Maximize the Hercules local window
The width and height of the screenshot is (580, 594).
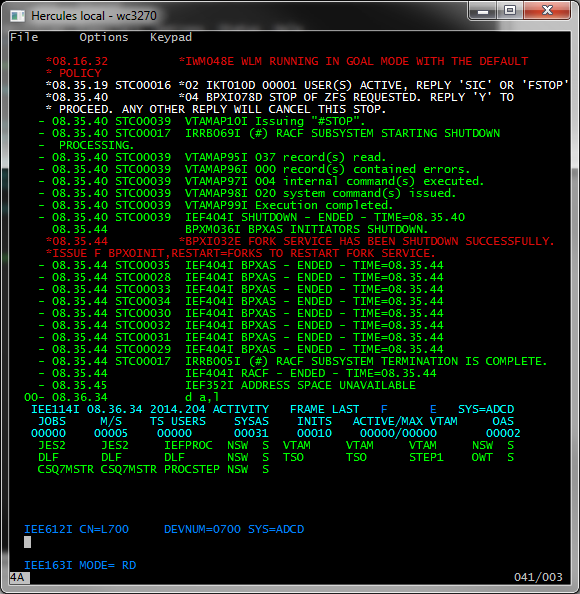[510, 11]
